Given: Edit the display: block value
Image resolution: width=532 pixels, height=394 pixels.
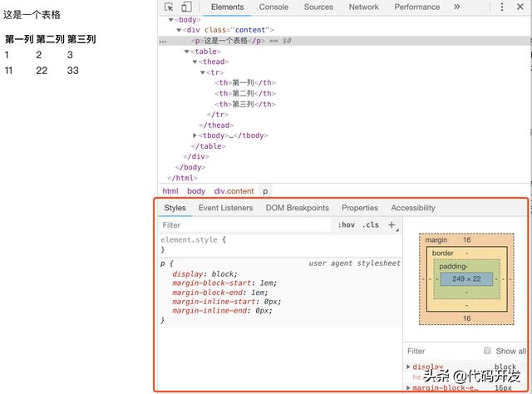Looking at the screenshot, I should pos(224,273).
